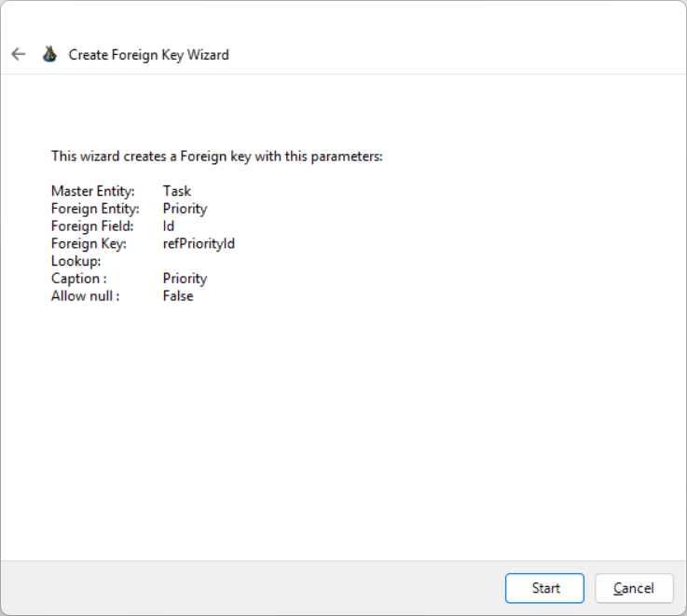687x616 pixels.
Task: Select the Master Entity label
Action: (93, 191)
